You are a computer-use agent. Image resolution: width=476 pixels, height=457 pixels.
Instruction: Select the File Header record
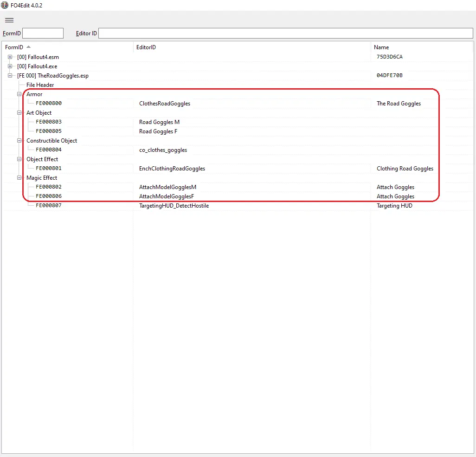[40, 85]
